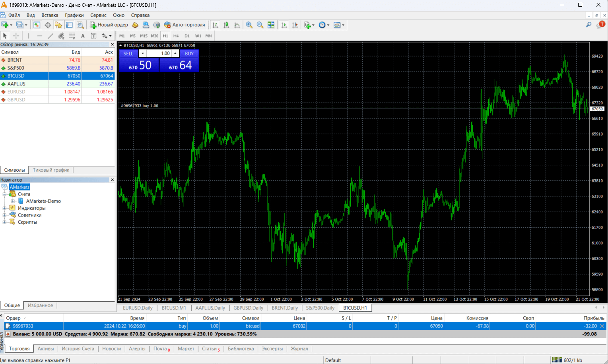Image resolution: width=608 pixels, height=364 pixels.
Task: Expand the Индикаторы tree node
Action: pos(5,208)
